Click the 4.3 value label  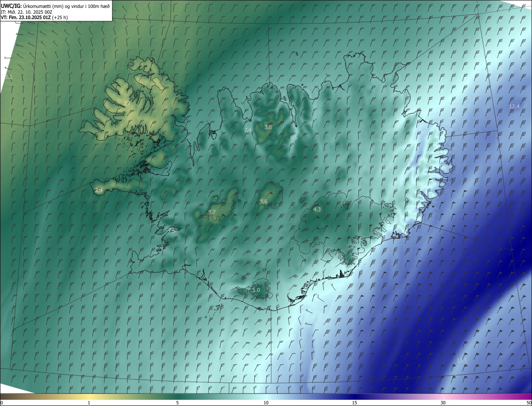coord(317,209)
